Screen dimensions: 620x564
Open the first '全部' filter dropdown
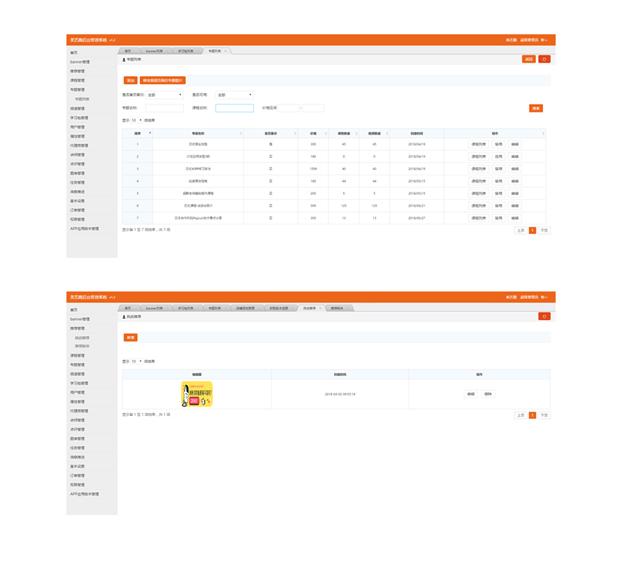pos(164,95)
